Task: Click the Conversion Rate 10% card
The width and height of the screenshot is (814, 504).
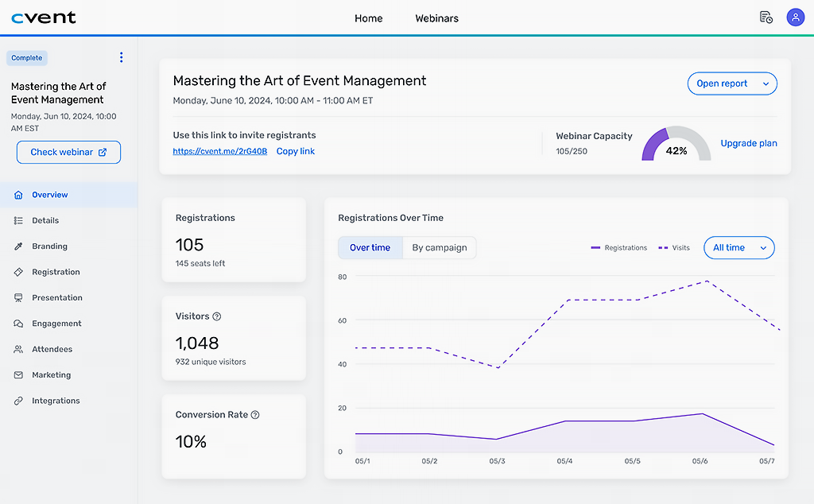Action: click(234, 436)
